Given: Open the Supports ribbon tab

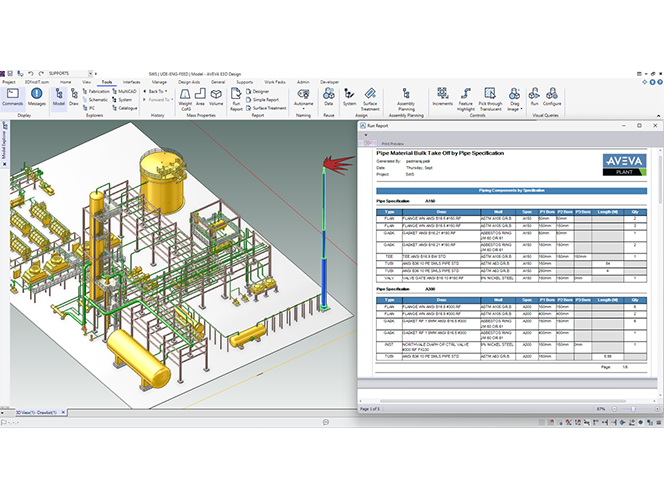Looking at the screenshot, I should pyautogui.click(x=246, y=82).
